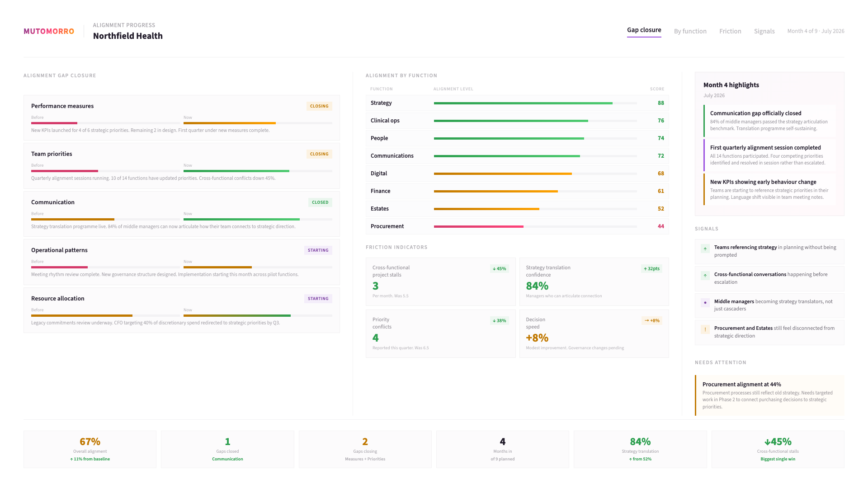
Task: Click the 32pts up badge on translation confidence
Action: pos(651,269)
